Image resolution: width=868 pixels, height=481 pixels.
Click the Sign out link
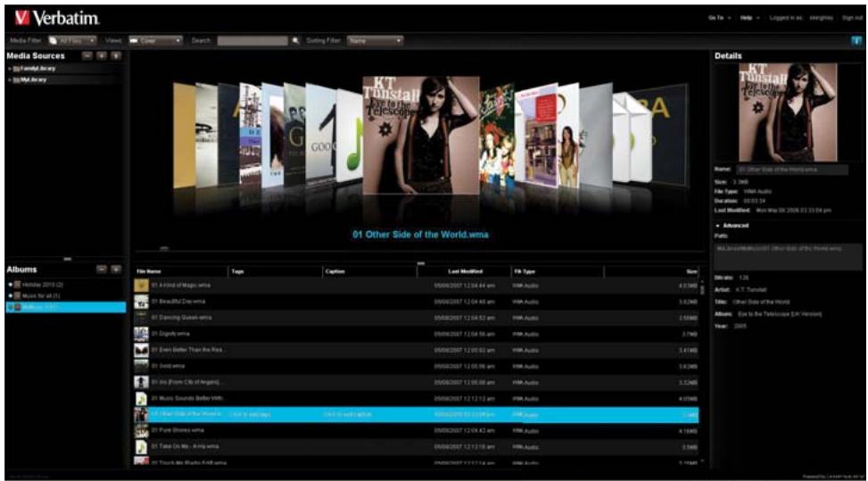pos(852,18)
